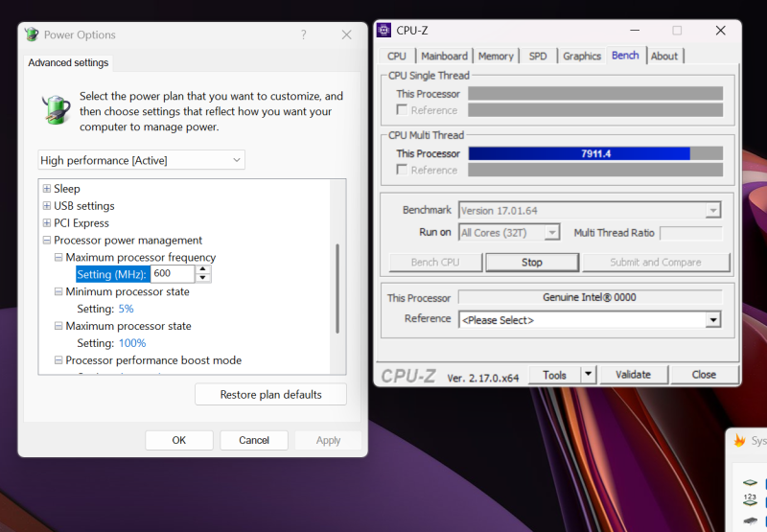
Task: Open the Benchmark version dropdown
Action: pyautogui.click(x=713, y=211)
